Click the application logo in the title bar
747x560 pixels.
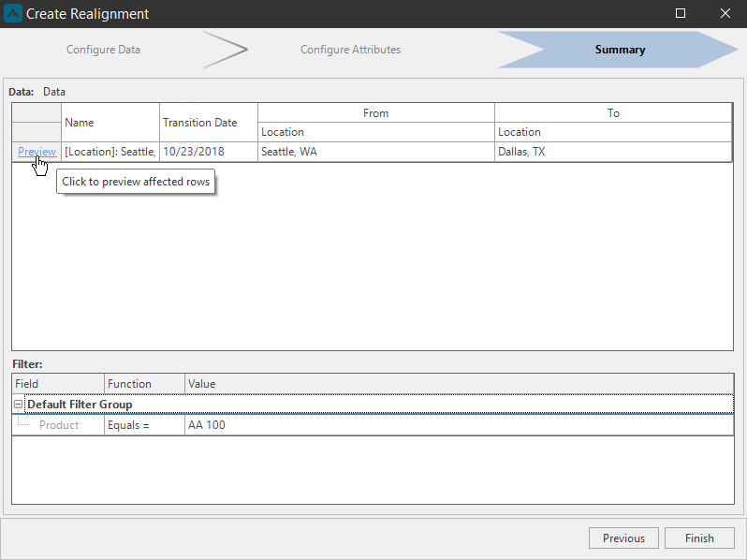(x=13, y=13)
